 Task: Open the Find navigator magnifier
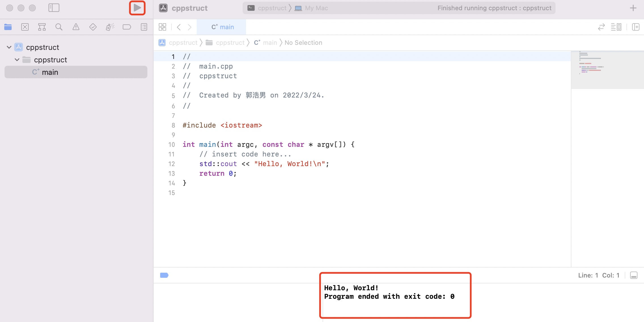[x=59, y=27]
